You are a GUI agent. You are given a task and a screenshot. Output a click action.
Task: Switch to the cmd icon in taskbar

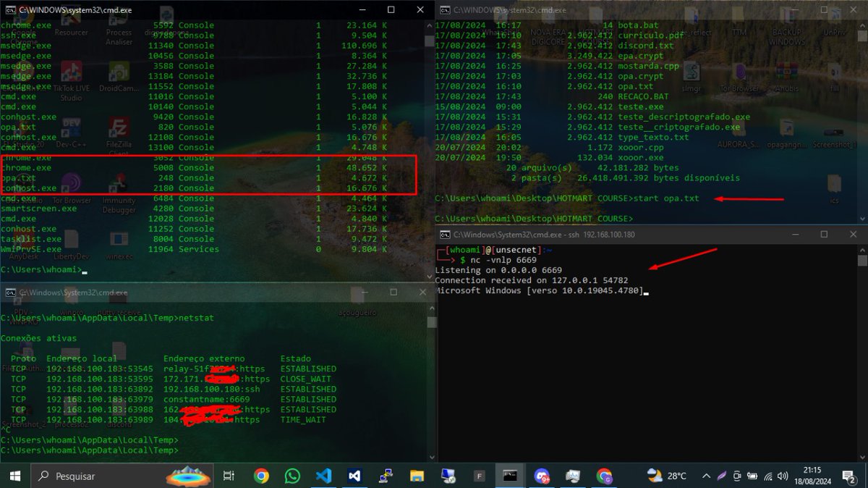click(x=510, y=476)
